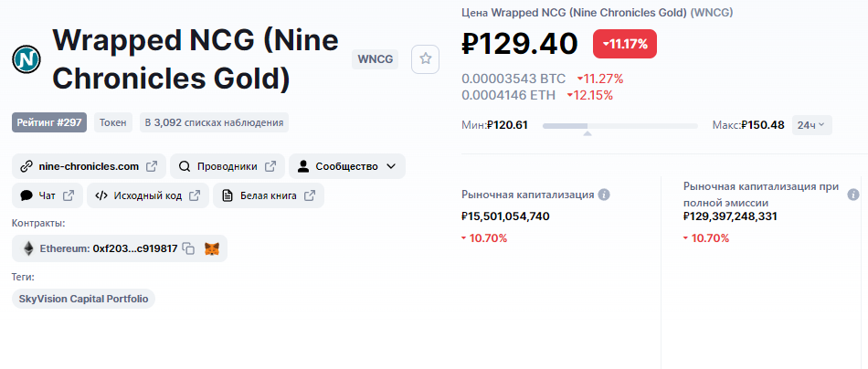
Task: Open the 24ч time range dropdown
Action: coord(811,125)
